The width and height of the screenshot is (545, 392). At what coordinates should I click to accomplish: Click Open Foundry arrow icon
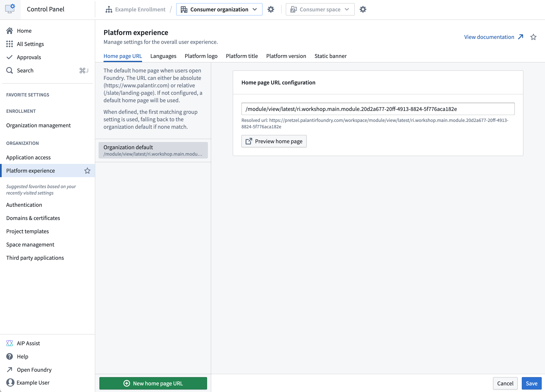tap(9, 369)
